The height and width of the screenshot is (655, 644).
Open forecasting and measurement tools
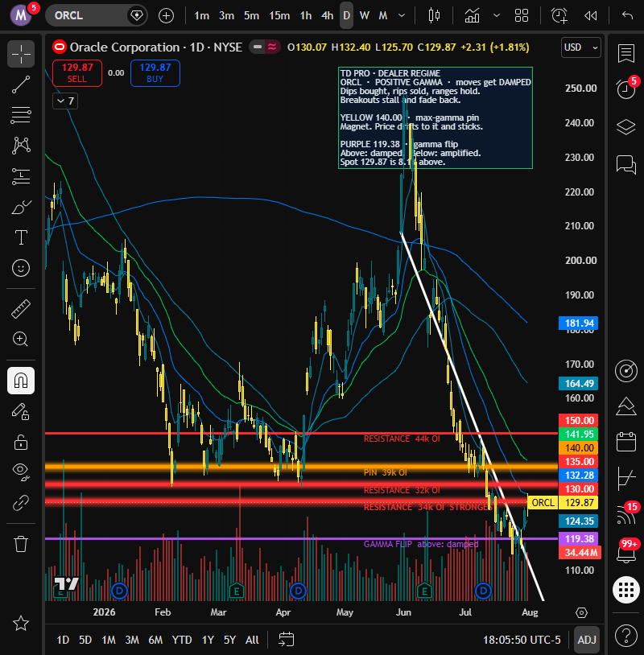[20, 176]
